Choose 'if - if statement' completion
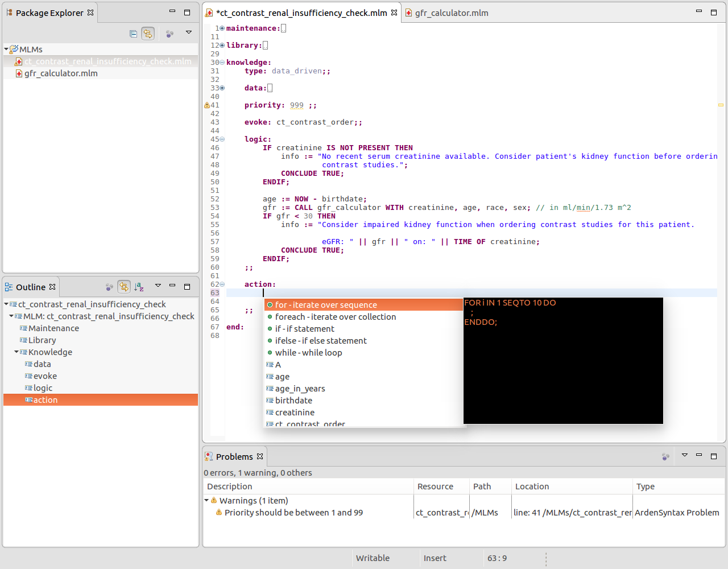 [363, 329]
